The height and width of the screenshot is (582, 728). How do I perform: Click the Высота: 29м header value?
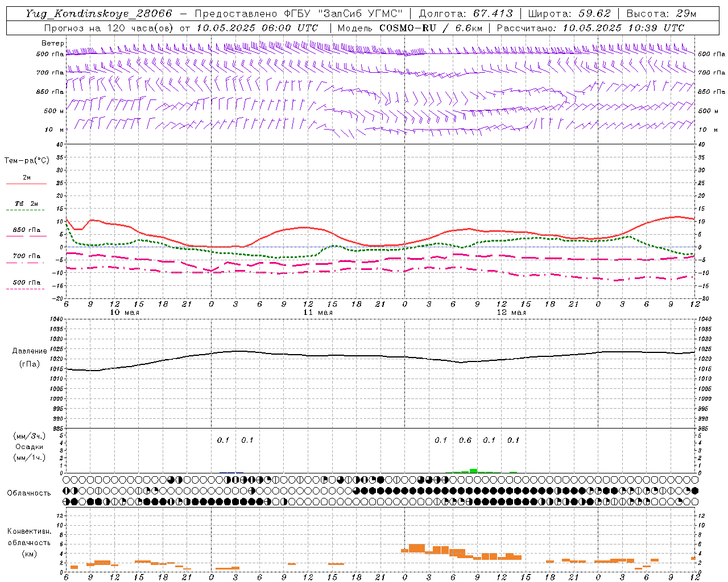(x=661, y=14)
